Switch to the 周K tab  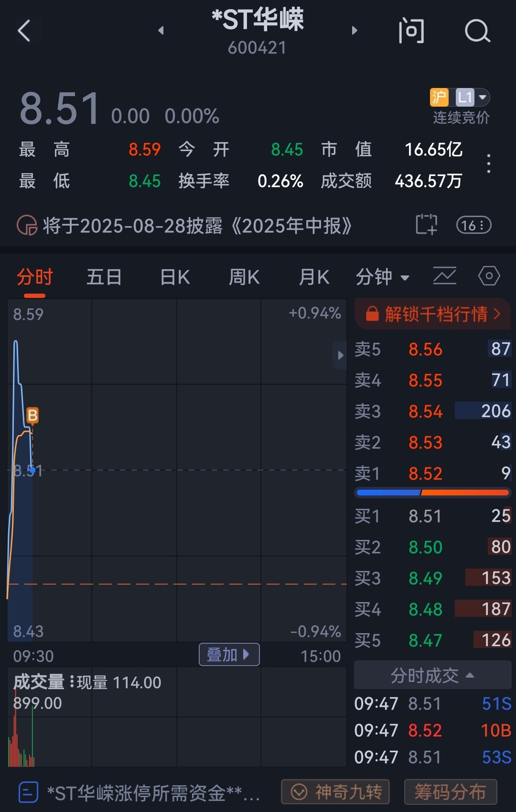244,277
